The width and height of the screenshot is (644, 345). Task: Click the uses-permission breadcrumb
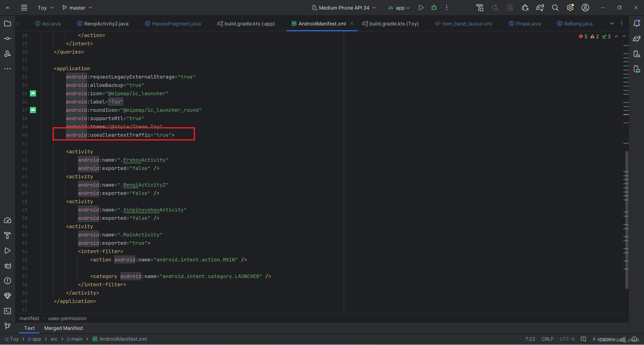(x=67, y=318)
